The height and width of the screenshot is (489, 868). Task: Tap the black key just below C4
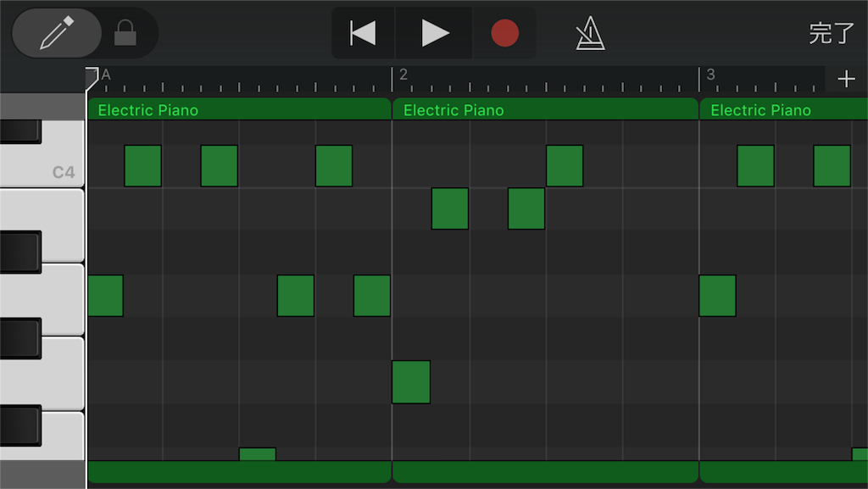pos(20,252)
